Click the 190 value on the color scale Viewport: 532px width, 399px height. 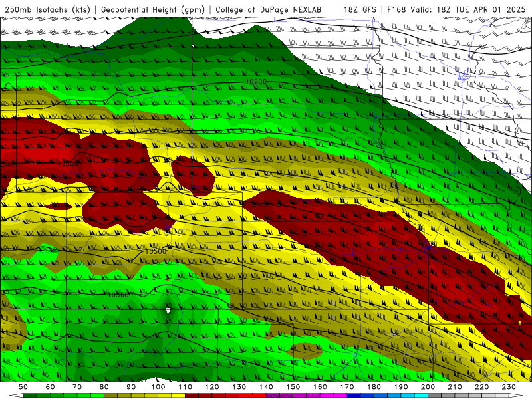pyautogui.click(x=401, y=387)
